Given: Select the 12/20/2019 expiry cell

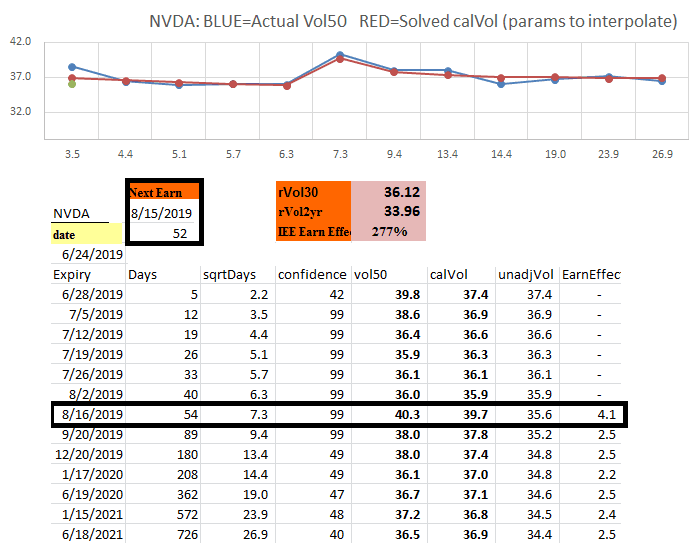Looking at the screenshot, I should coord(88,454).
